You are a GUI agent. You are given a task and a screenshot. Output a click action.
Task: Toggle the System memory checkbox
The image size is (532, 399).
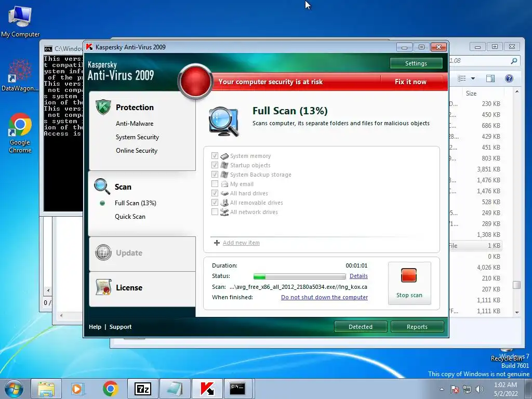click(x=215, y=155)
